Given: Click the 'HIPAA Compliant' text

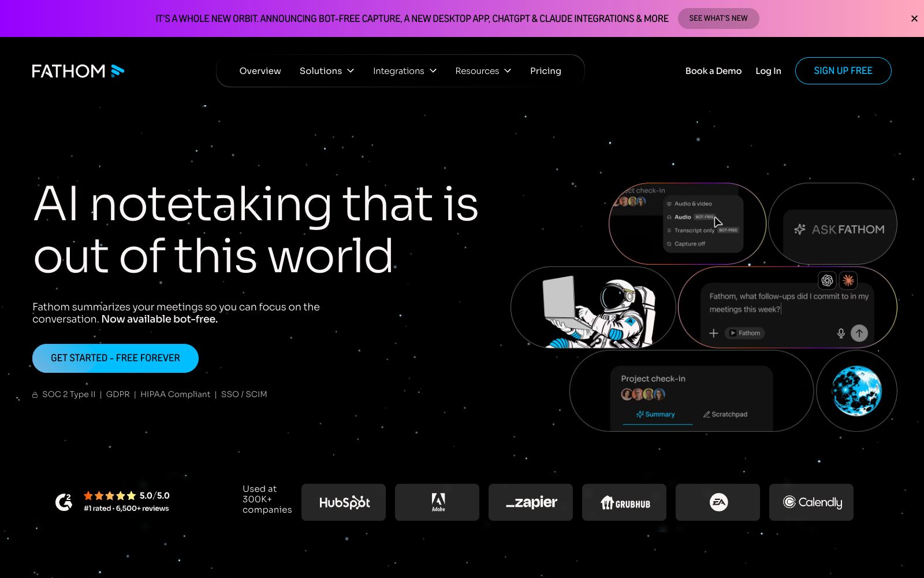Looking at the screenshot, I should point(176,394).
